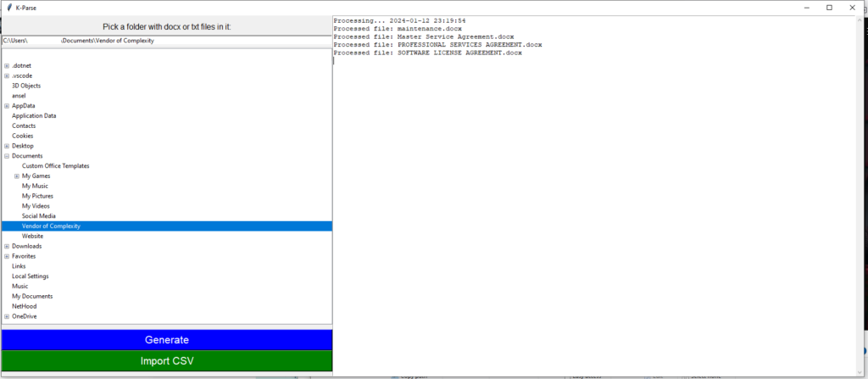868x379 pixels.
Task: Select the Website folder in tree
Action: 32,236
